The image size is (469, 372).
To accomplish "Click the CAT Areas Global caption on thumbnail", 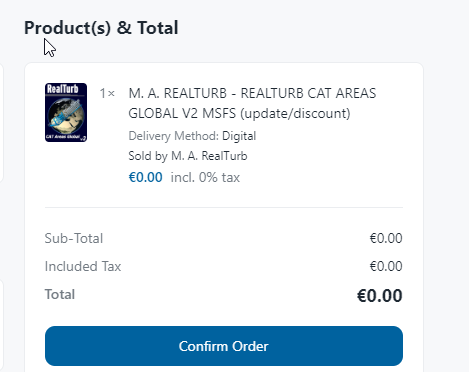I will pyautogui.click(x=63, y=136).
